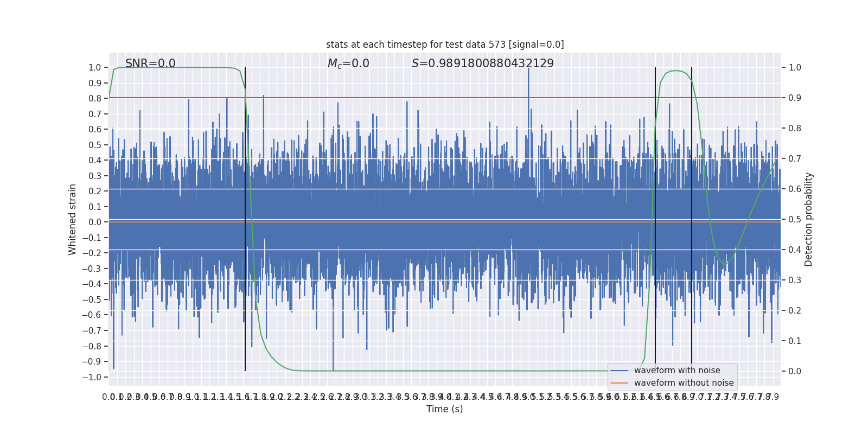Click the plot title text

[445, 44]
